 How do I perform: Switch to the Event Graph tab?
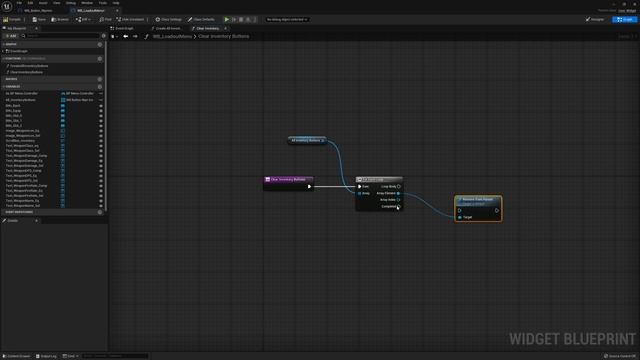tap(122, 29)
